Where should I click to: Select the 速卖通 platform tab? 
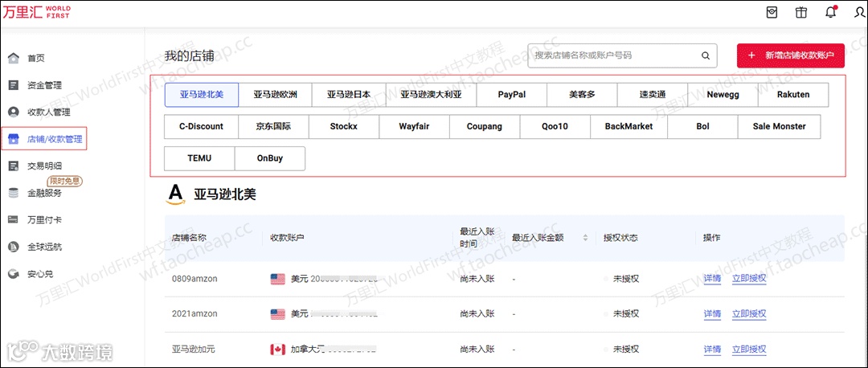point(652,95)
